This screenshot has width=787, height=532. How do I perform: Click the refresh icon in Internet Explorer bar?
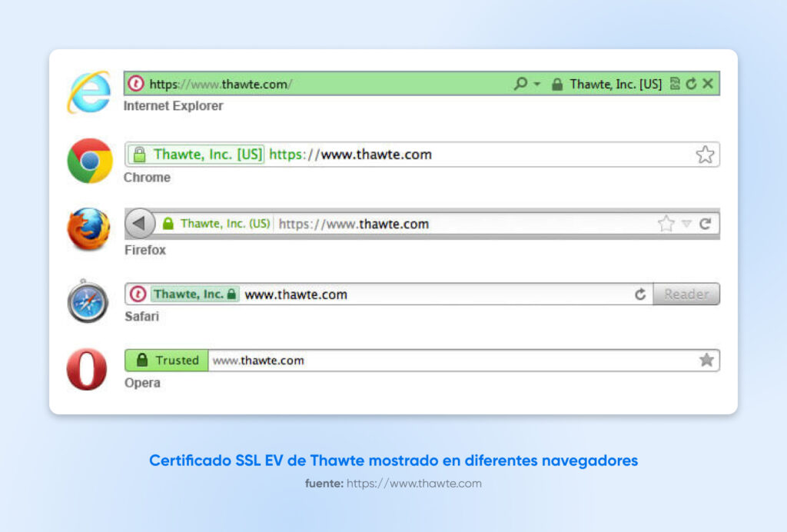(x=691, y=84)
